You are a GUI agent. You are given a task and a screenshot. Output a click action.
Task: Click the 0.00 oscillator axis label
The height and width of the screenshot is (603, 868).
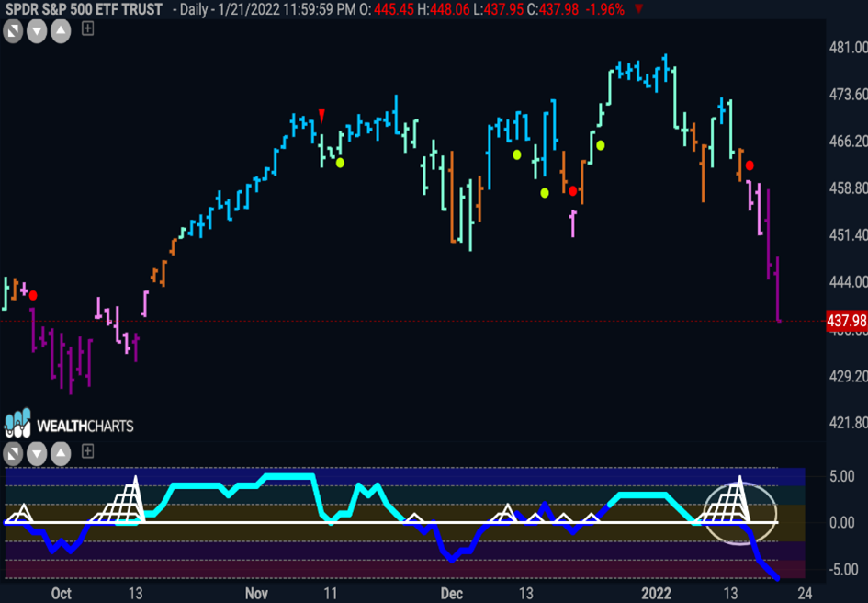click(842, 523)
